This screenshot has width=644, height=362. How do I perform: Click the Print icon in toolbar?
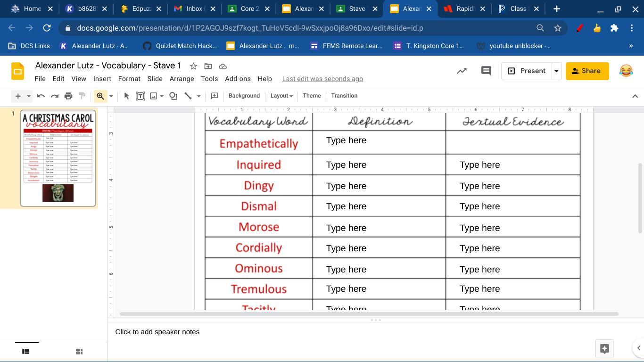click(x=68, y=96)
